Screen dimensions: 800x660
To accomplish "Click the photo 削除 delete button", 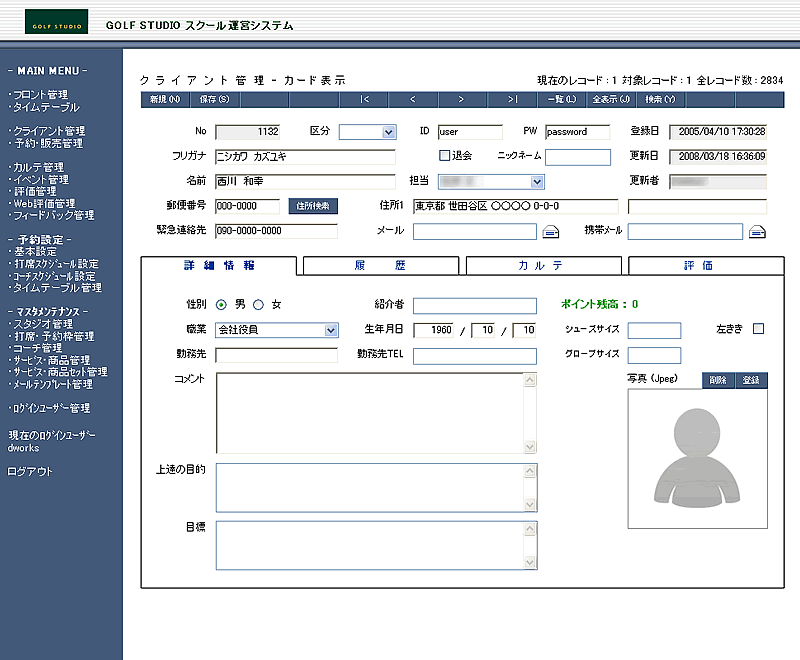I will tap(718, 380).
